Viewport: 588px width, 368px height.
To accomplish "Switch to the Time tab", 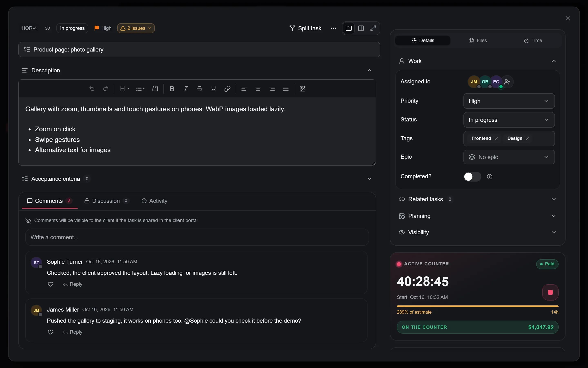I will (533, 40).
